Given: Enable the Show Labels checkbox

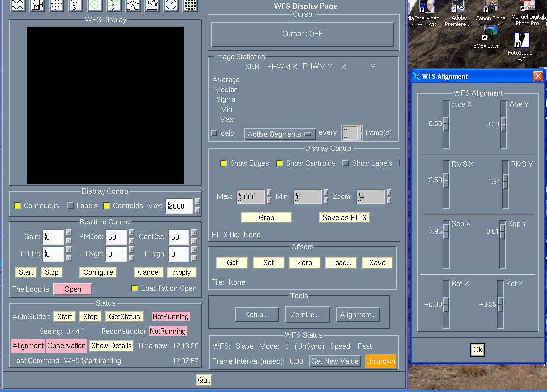Looking at the screenshot, I should [x=345, y=163].
